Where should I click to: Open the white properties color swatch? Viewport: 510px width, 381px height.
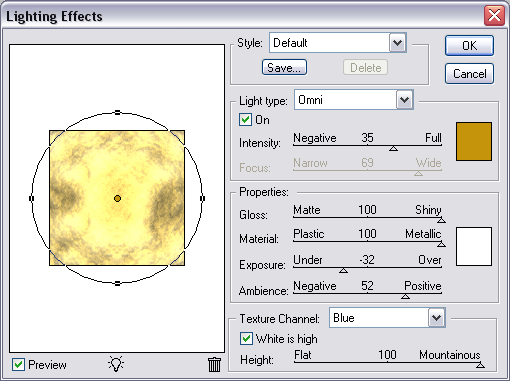474,246
